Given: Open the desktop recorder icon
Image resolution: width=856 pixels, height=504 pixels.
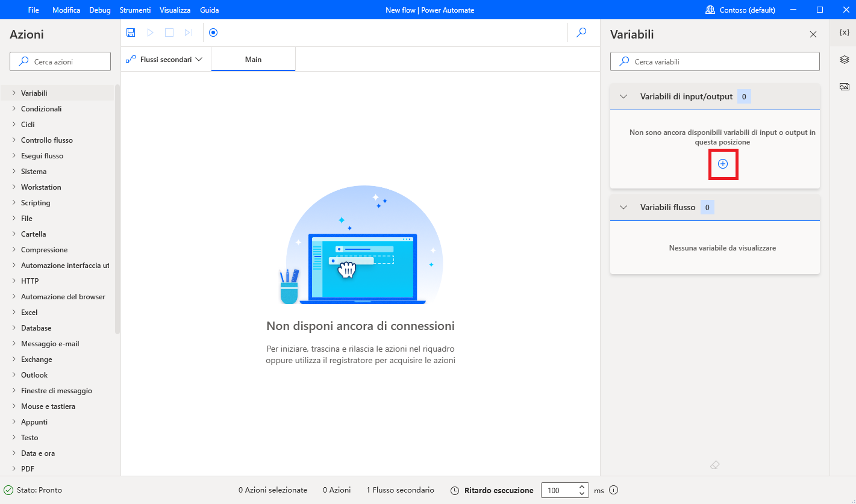Looking at the screenshot, I should click(x=213, y=33).
